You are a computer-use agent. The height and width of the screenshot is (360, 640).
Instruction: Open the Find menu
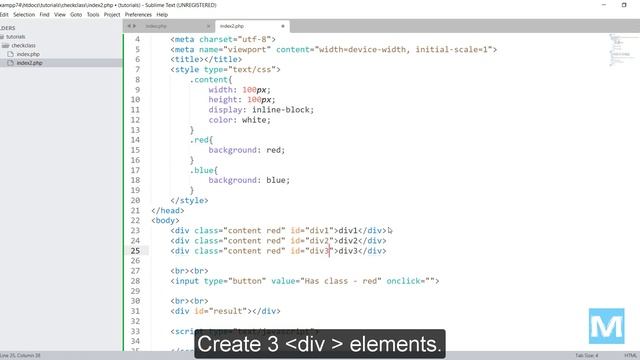pyautogui.click(x=44, y=14)
